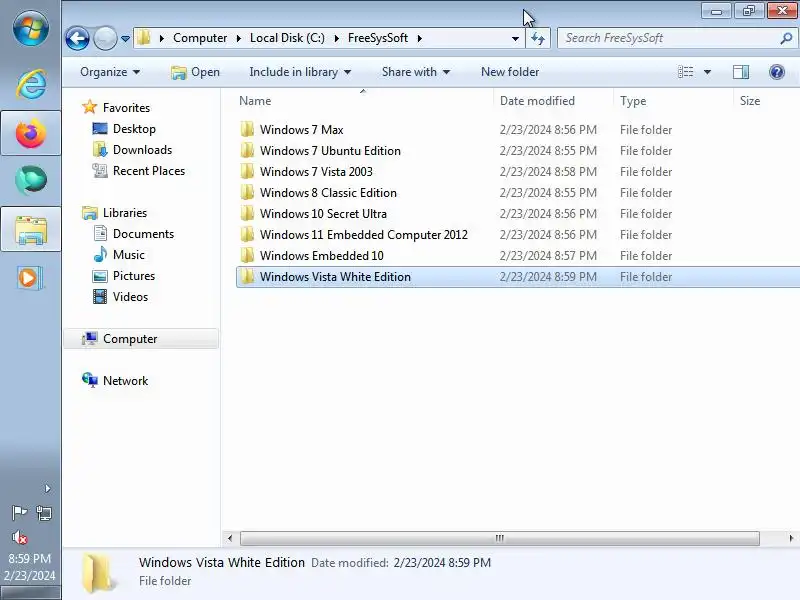
Task: Click the network tray icon
Action: [x=44, y=513]
